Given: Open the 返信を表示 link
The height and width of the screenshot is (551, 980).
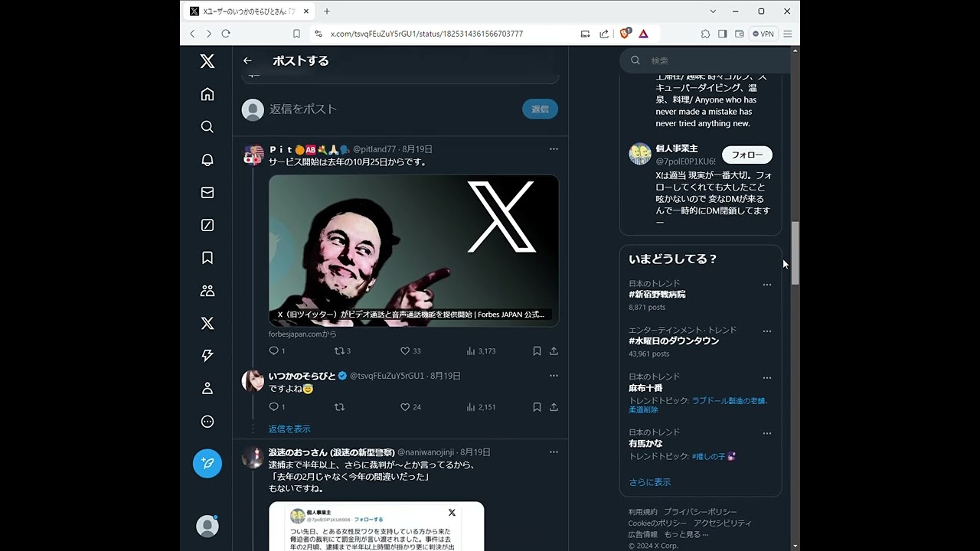Looking at the screenshot, I should (289, 429).
